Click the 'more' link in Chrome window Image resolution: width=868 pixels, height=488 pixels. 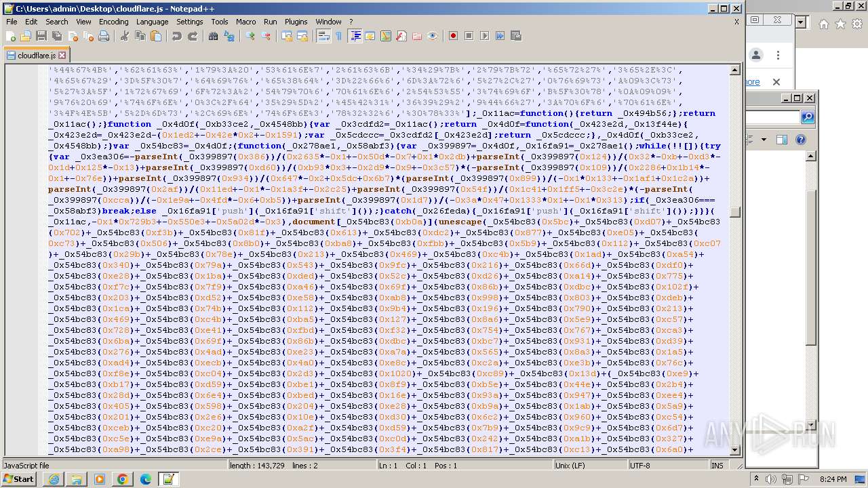tap(753, 82)
